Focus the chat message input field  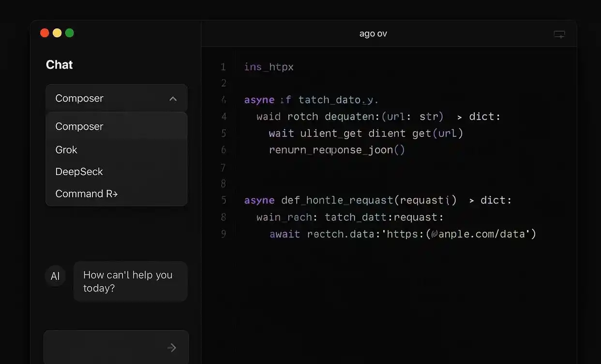tap(104, 347)
